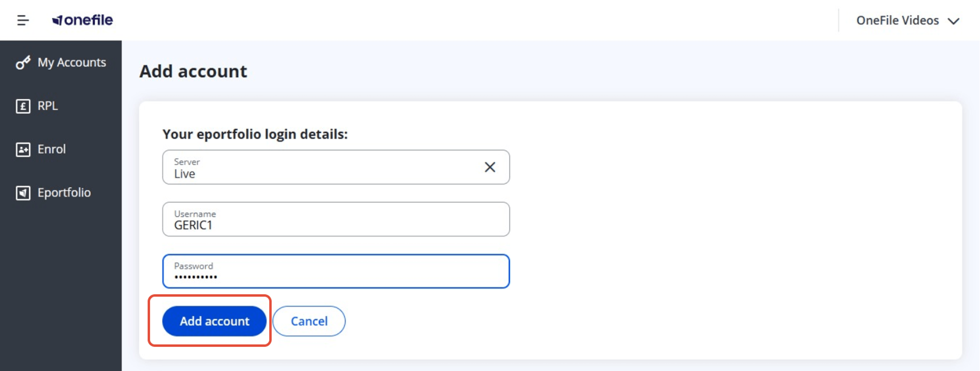Screen dimensions: 980x371
Task: Navigate to the Enrol sidebar item
Action: click(x=61, y=149)
